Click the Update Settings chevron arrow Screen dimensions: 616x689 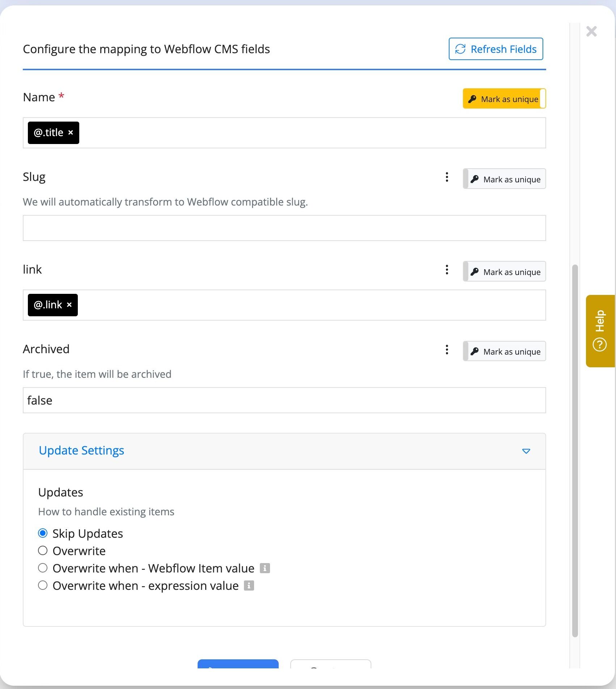point(526,451)
